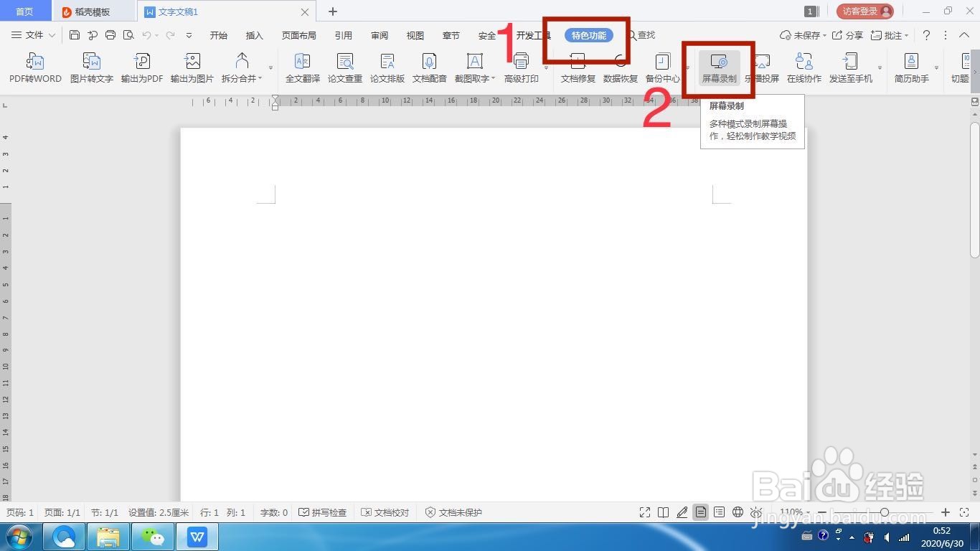Switch to reading layout view icon
The image size is (980, 551).
[664, 512]
